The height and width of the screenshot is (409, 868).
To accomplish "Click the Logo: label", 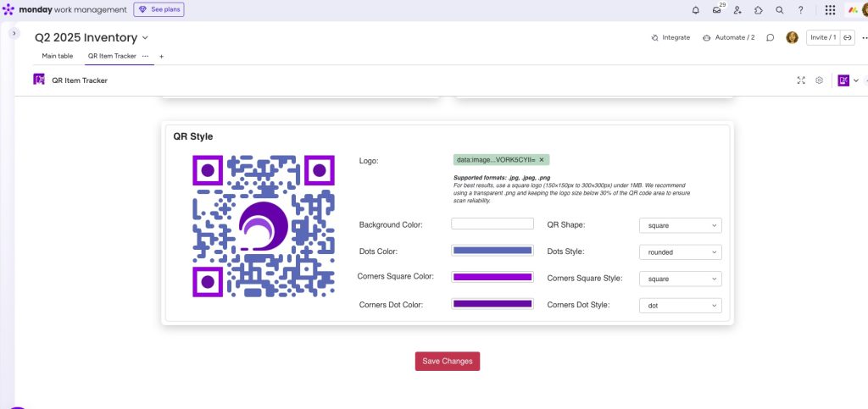I will point(369,161).
